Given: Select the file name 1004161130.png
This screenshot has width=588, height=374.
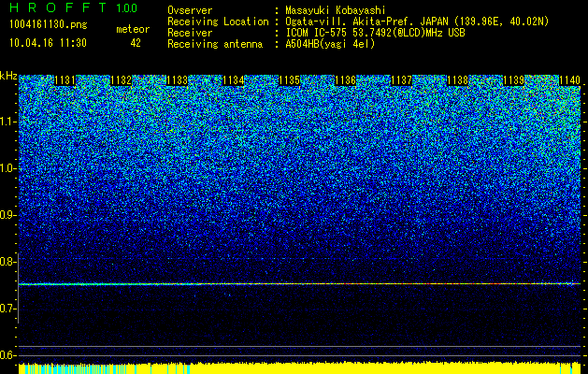Looking at the screenshot, I should 49,25.
